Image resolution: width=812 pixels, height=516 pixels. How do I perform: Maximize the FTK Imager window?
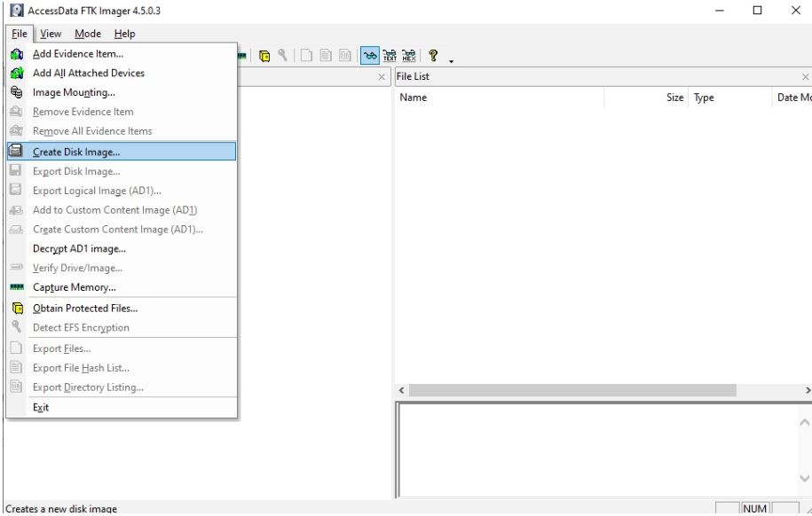tap(757, 11)
